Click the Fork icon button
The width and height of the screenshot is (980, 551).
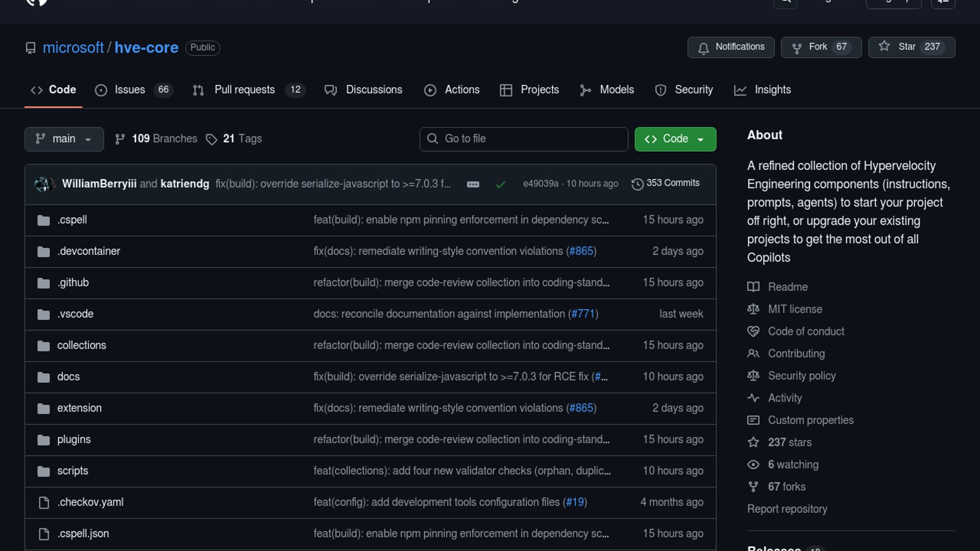[x=796, y=48]
